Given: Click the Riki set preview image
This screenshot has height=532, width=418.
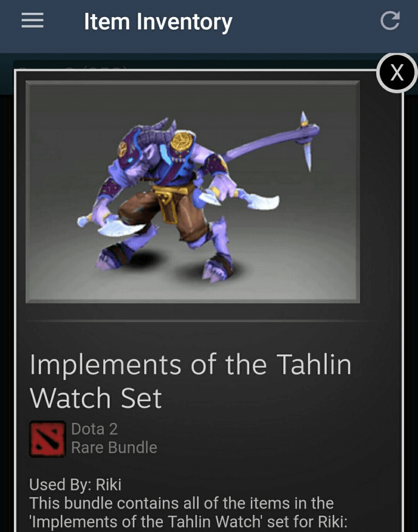Looking at the screenshot, I should pyautogui.click(x=193, y=192).
